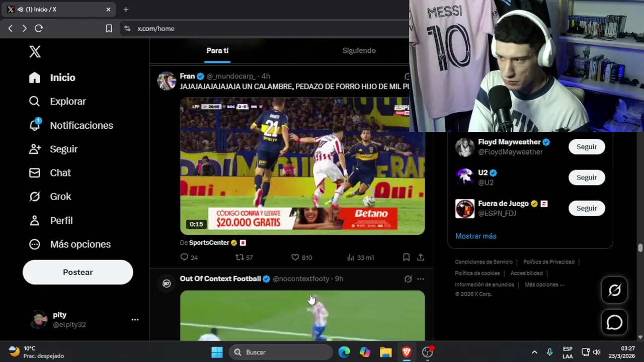Viewport: 644px width, 362px height.
Task: Open a new browser tab
Action: pos(126,9)
